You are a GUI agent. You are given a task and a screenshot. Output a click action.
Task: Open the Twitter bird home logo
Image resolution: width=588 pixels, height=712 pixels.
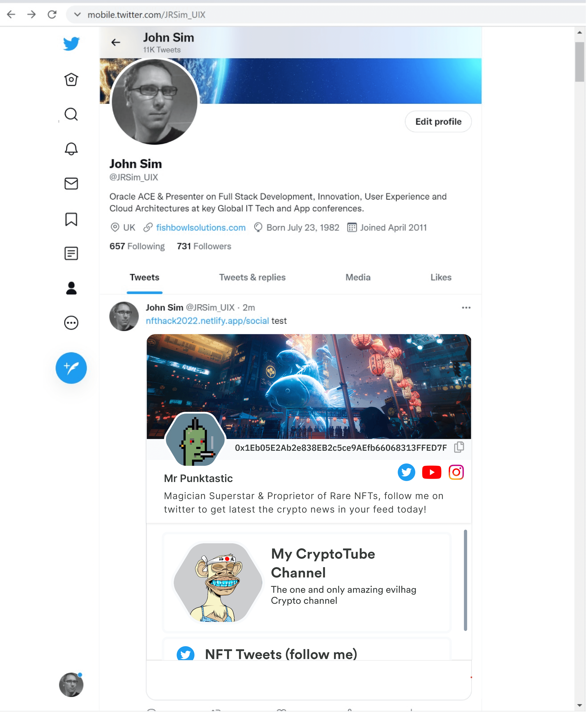[71, 44]
